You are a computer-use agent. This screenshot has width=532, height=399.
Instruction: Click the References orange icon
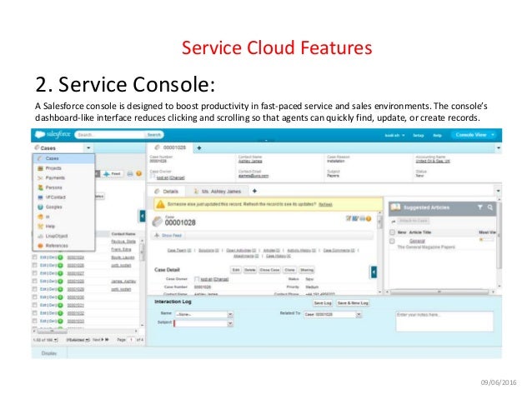point(40,246)
